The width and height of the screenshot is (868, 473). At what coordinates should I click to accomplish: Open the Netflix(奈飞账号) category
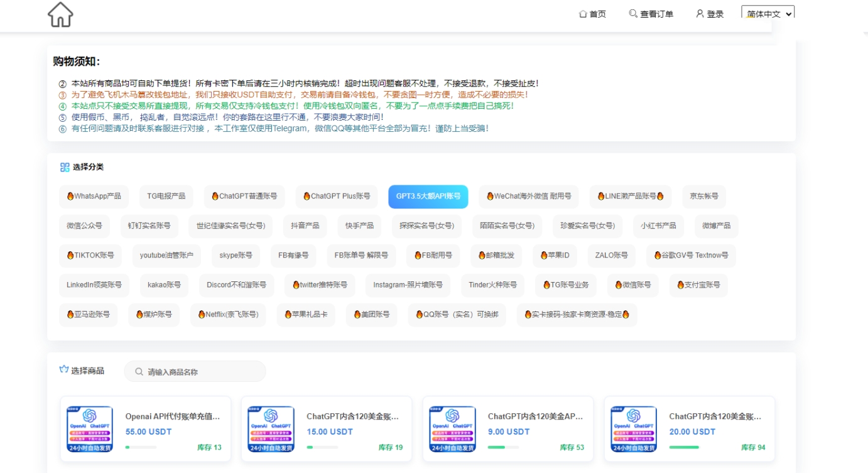[x=228, y=315]
